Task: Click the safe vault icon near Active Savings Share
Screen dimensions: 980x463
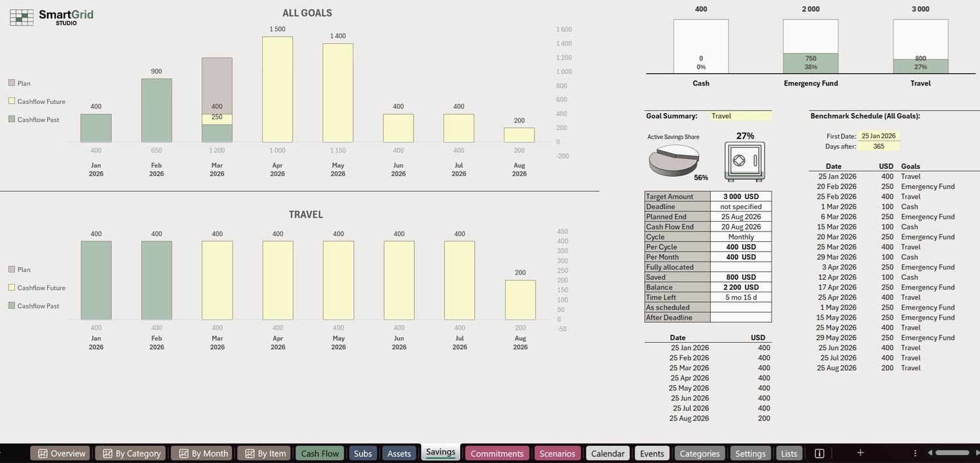Action: click(x=744, y=160)
